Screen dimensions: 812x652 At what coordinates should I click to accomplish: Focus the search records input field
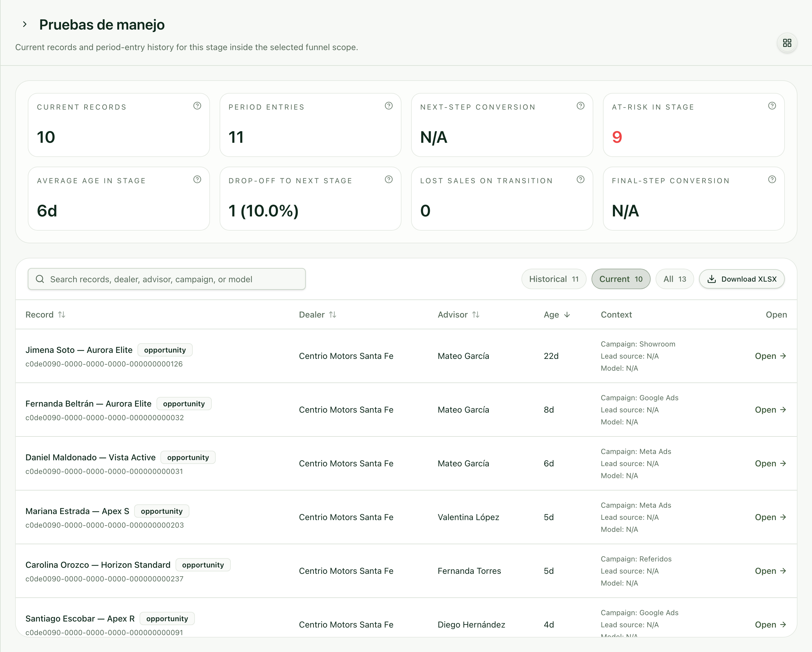click(x=166, y=279)
